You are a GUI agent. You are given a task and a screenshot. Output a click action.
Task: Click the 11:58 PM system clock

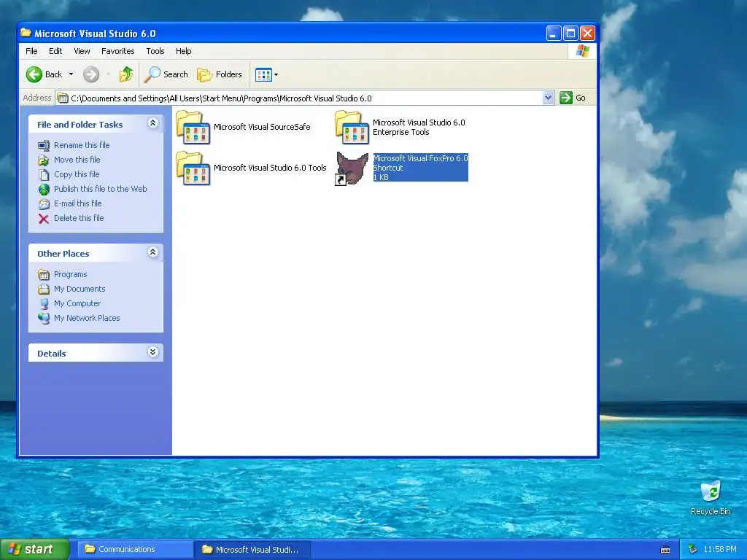point(719,550)
